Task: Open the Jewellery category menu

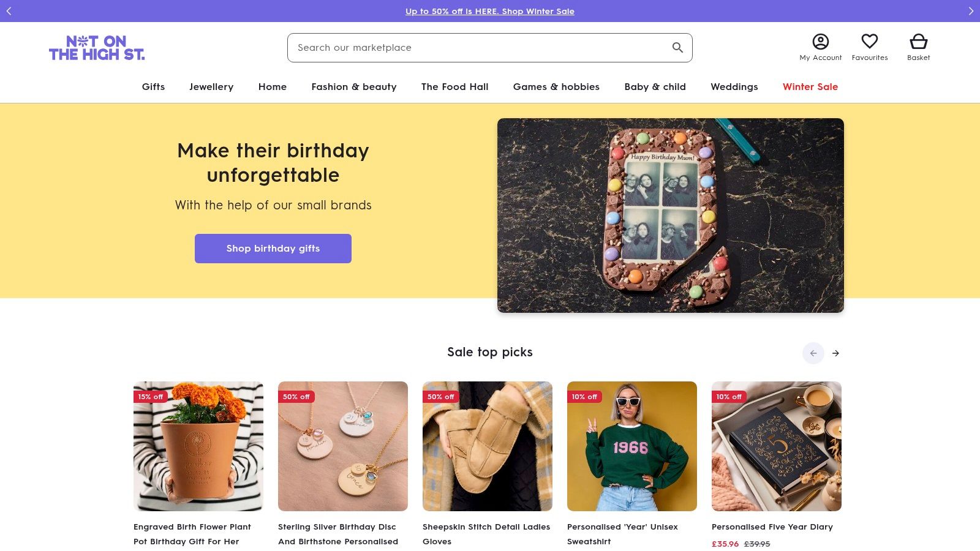Action: pos(211,87)
